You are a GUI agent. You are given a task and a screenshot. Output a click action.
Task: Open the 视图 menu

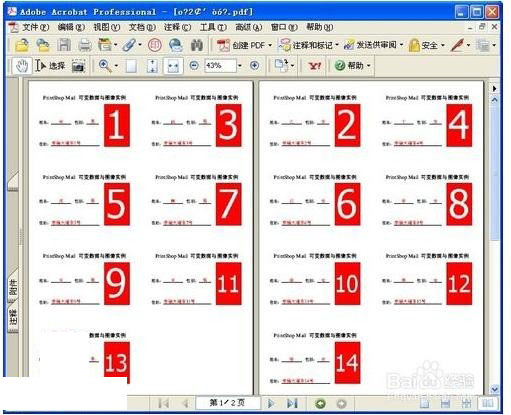point(106,27)
